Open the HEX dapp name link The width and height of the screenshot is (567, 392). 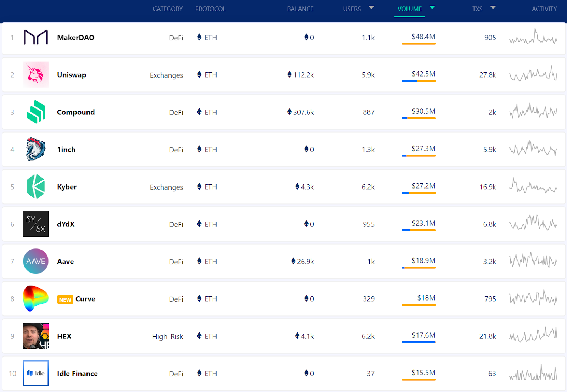[x=64, y=336]
